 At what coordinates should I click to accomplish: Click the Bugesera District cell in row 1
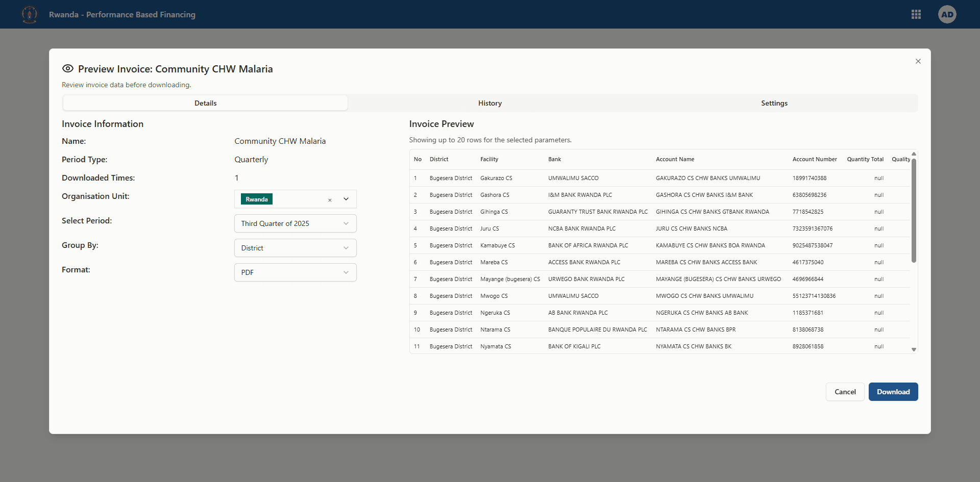[x=451, y=178]
